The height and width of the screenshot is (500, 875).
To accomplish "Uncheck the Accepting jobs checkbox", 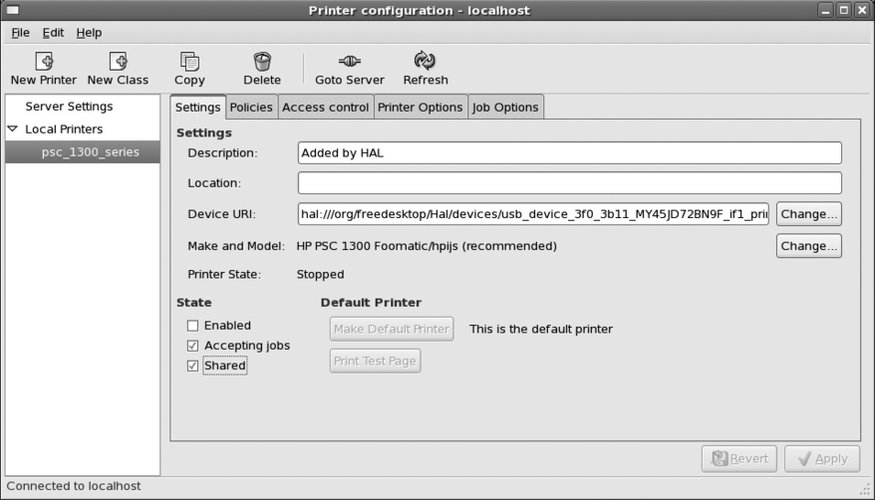I will click(x=193, y=346).
